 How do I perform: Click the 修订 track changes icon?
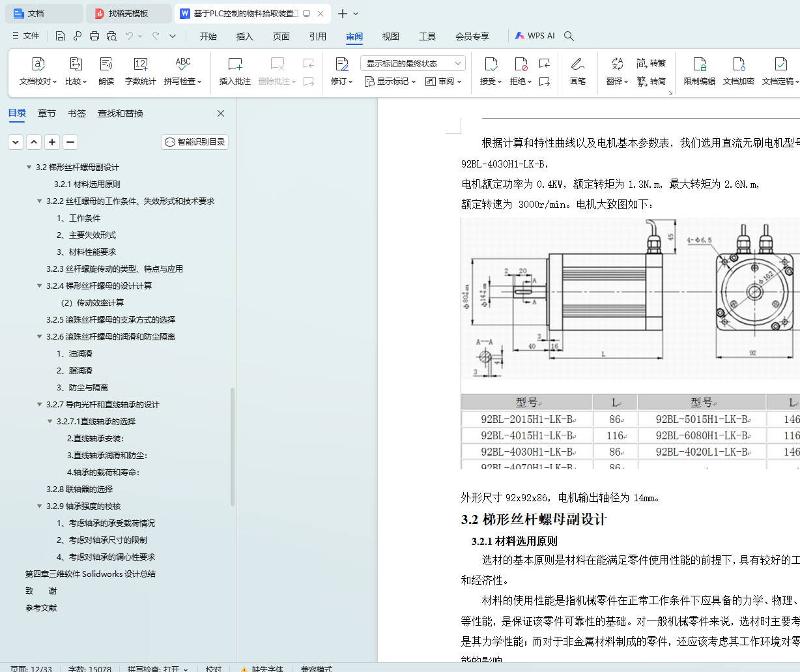pyautogui.click(x=341, y=64)
